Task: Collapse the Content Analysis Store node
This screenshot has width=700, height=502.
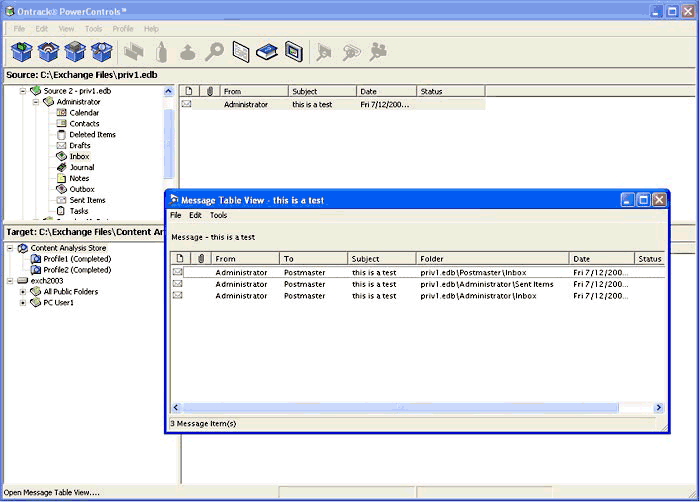Action: [x=10, y=248]
